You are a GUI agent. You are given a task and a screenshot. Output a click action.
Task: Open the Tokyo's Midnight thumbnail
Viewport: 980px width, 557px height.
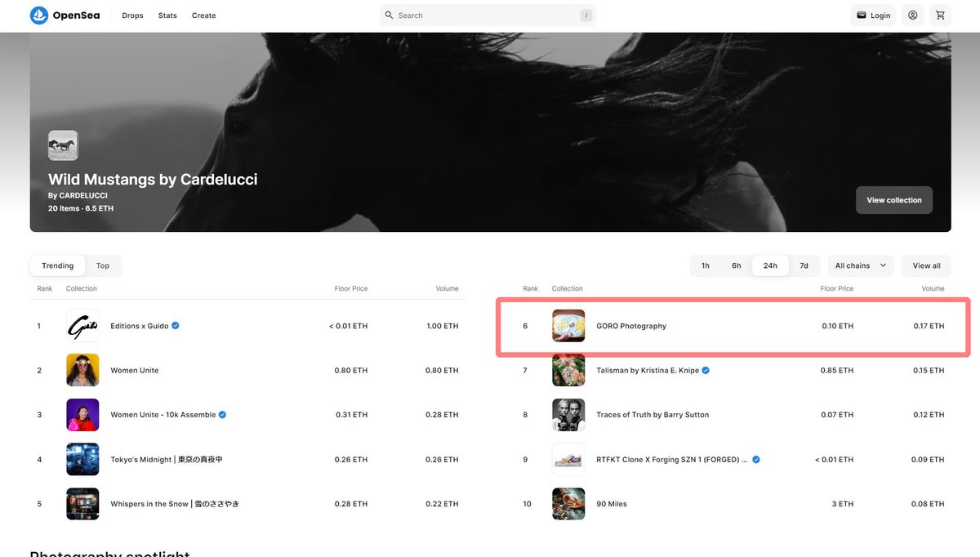click(82, 459)
